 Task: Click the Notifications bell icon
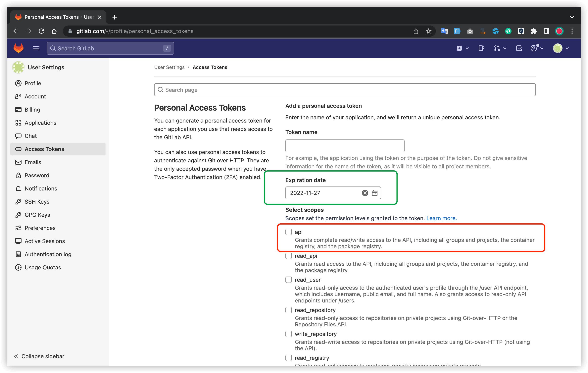click(x=18, y=188)
